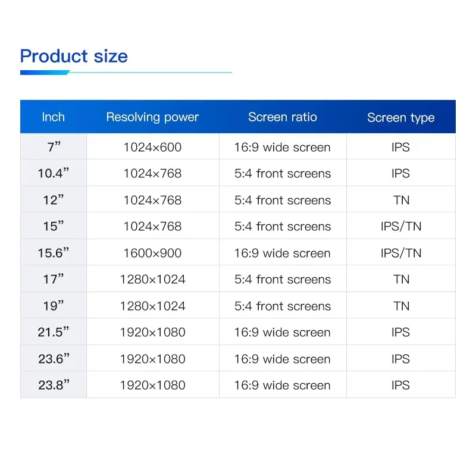Image resolution: width=476 pixels, height=476 pixels.
Task: Click the Product size heading
Action: [x=73, y=56]
